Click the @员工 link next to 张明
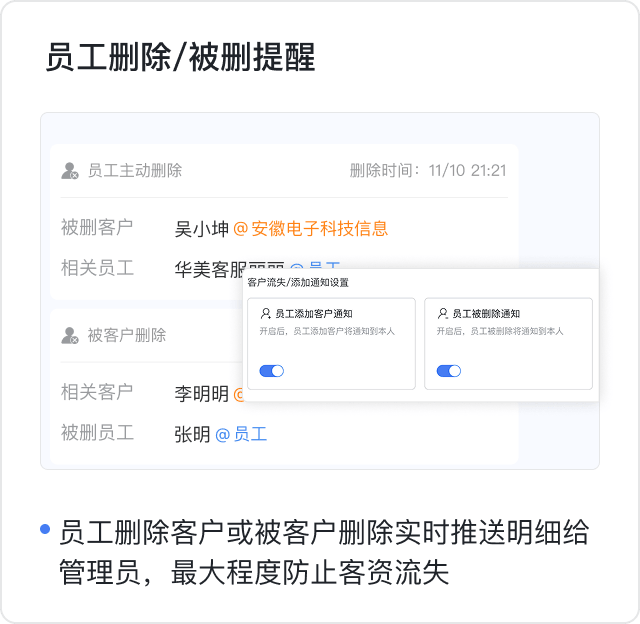This screenshot has width=640, height=624. [x=241, y=434]
